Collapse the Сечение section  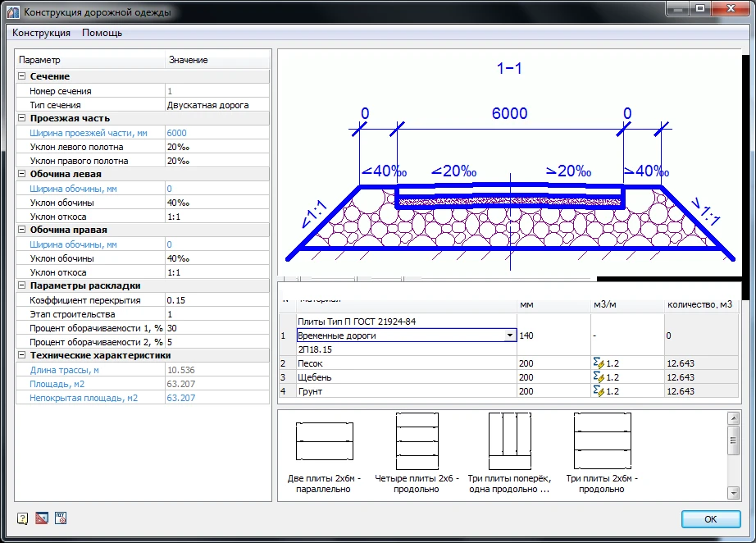(22, 77)
